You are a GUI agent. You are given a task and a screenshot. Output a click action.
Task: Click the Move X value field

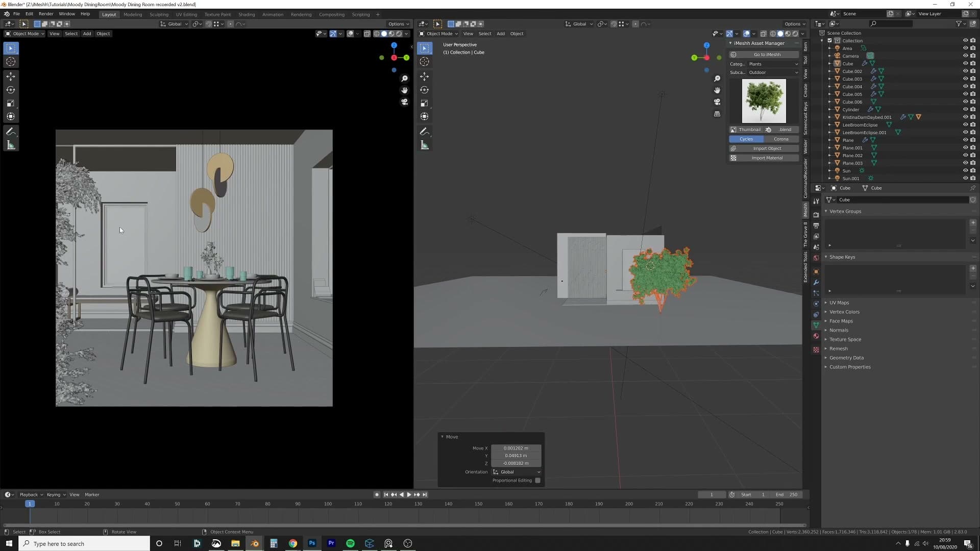click(516, 448)
